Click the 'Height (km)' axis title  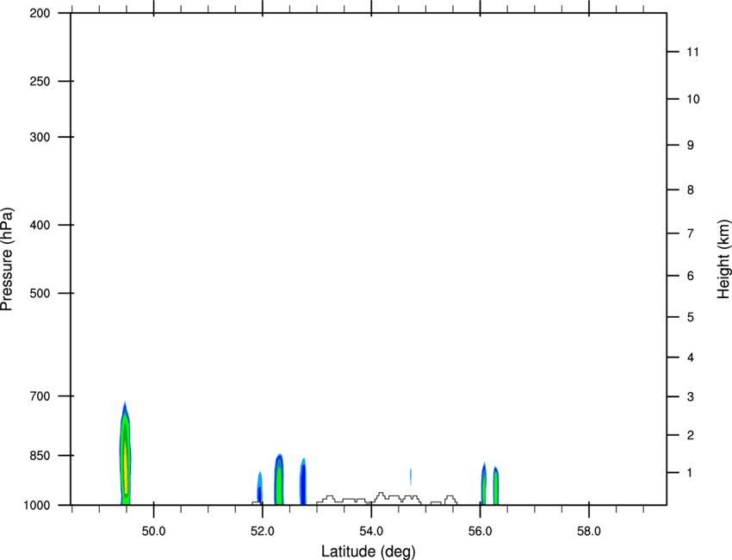click(x=723, y=259)
